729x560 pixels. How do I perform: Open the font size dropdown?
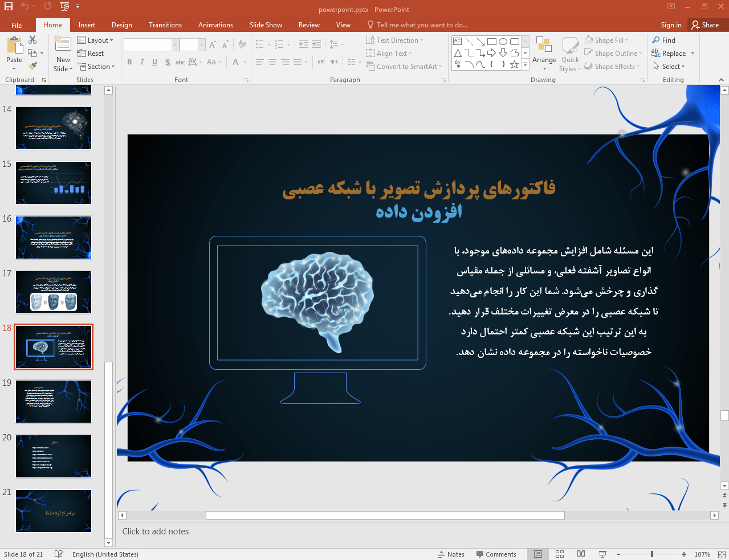click(201, 44)
